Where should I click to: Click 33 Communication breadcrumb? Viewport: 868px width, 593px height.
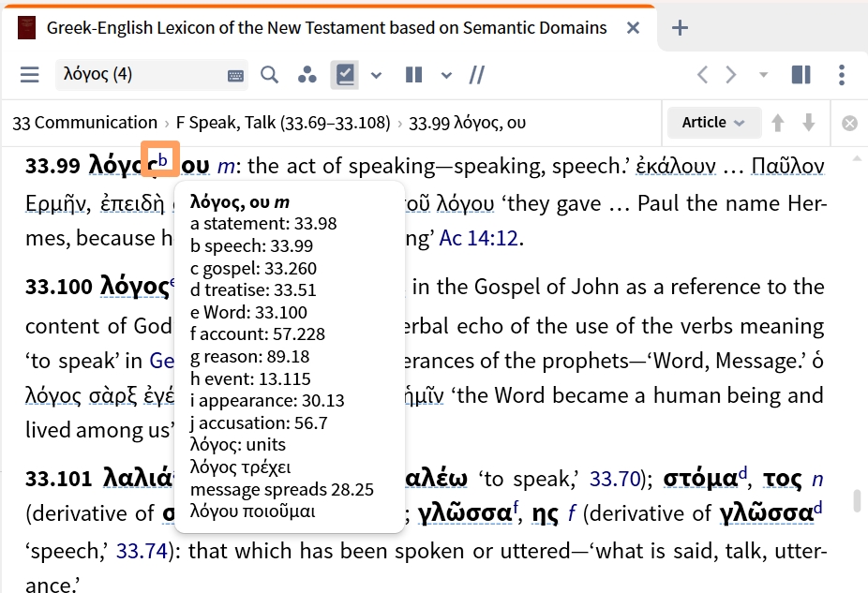click(x=85, y=122)
